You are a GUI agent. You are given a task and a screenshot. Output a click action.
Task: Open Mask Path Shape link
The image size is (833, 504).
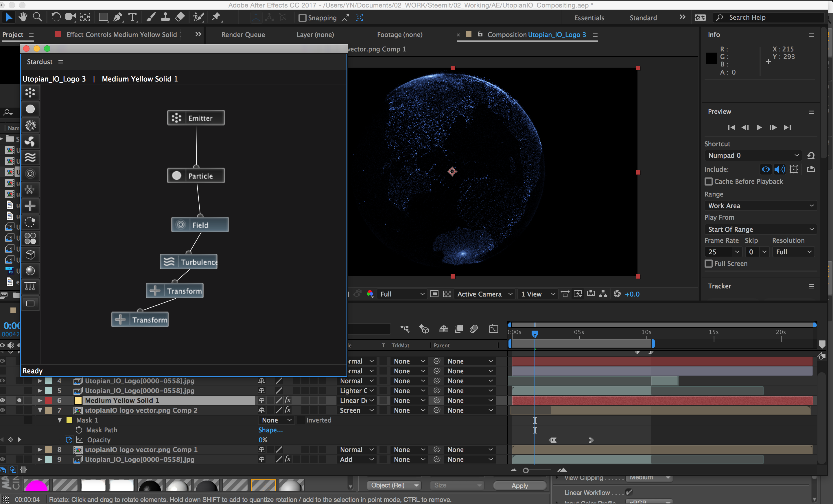(x=270, y=430)
